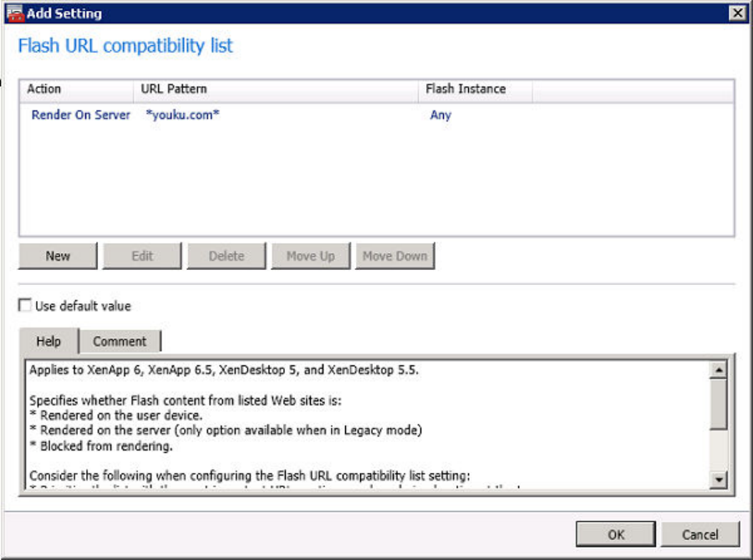The image size is (753, 560).
Task: Click the Add Setting title bar icon
Action: [x=15, y=13]
